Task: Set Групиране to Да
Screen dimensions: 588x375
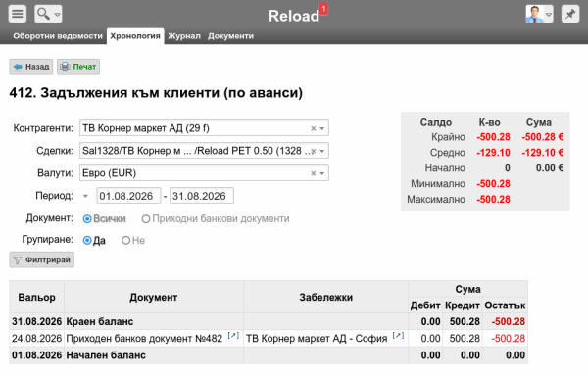Action: pyautogui.click(x=87, y=241)
